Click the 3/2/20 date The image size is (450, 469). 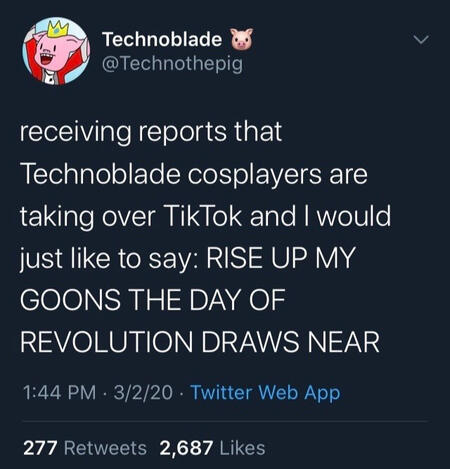143,392
